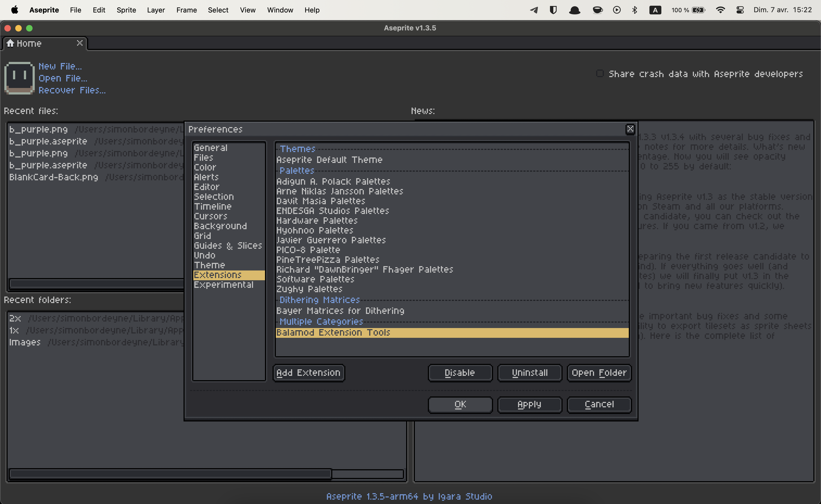
Task: Click the Wi-Fi status icon
Action: (x=720, y=10)
